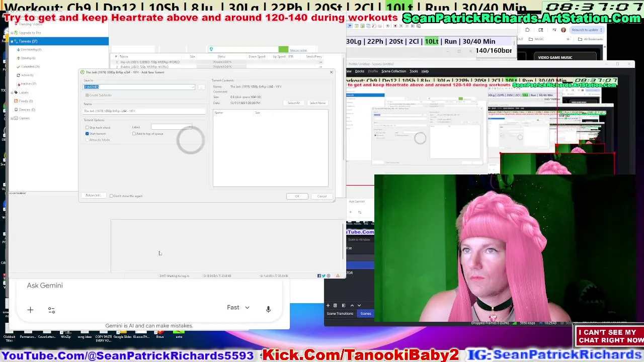
Task: Sort torrent list by Down Speed column
Action: coord(257,56)
